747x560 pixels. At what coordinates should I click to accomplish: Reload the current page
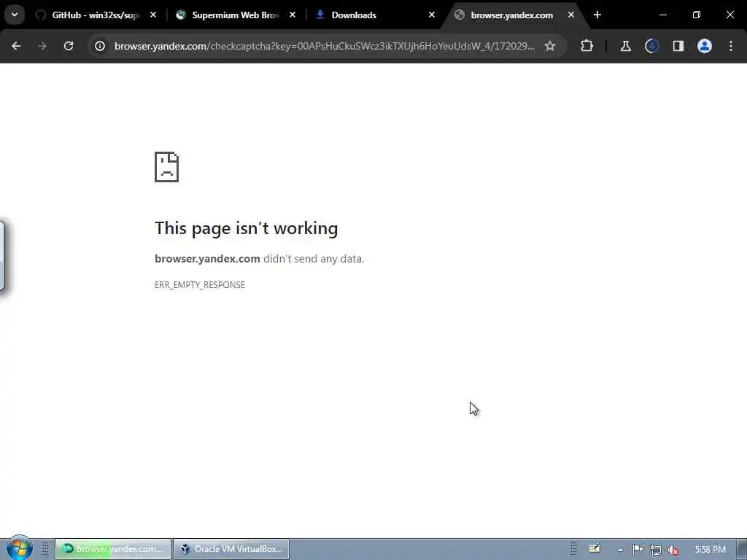click(x=69, y=46)
